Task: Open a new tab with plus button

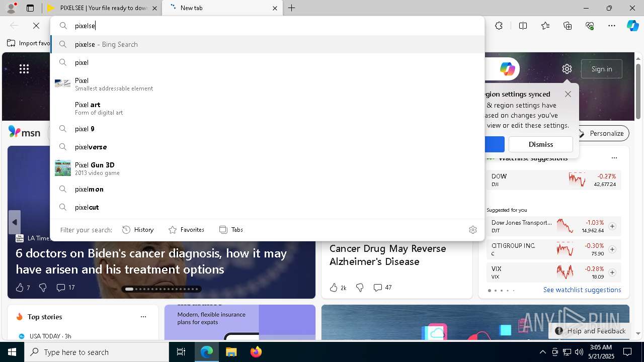Action: pyautogui.click(x=292, y=8)
